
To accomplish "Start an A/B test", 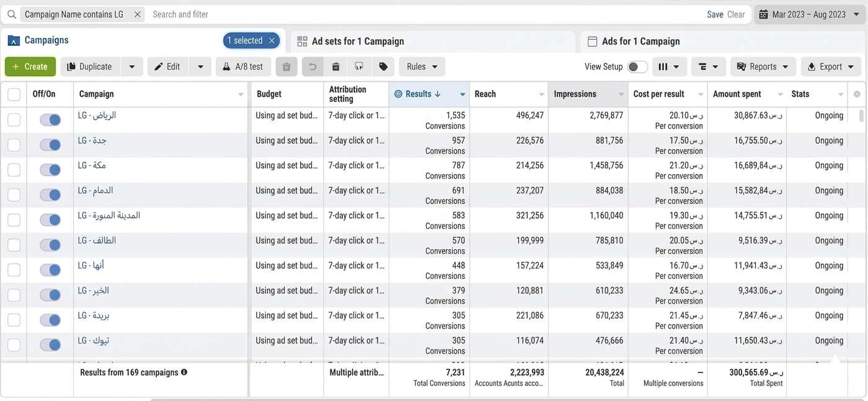I will tap(243, 67).
